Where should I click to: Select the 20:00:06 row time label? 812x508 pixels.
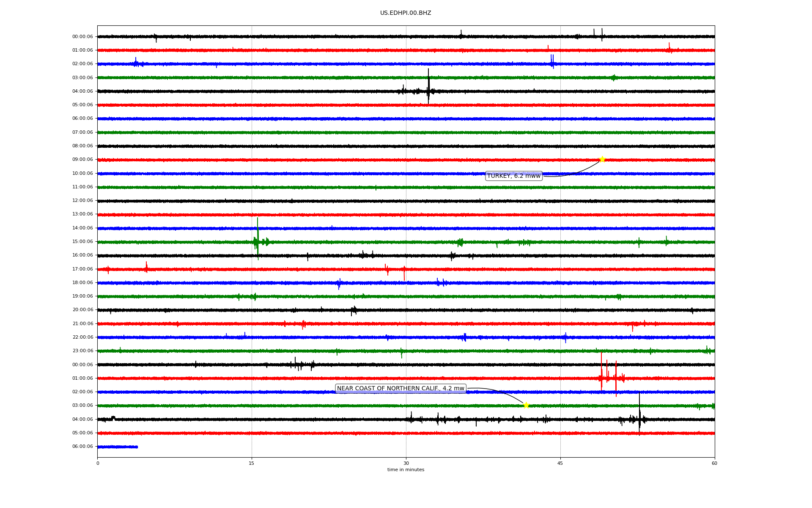pyautogui.click(x=82, y=309)
